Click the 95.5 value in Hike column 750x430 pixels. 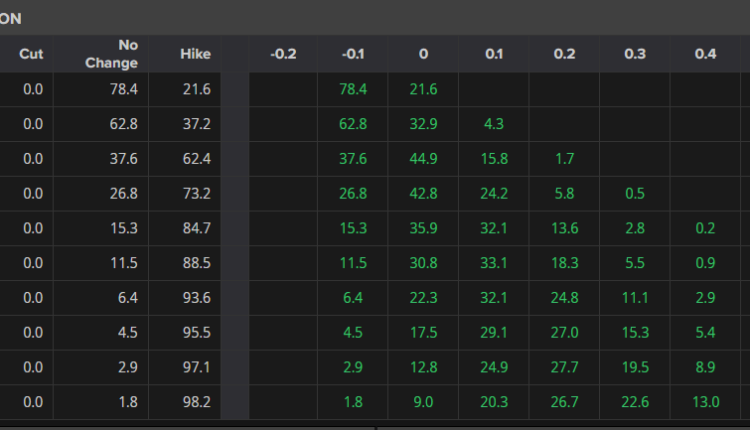point(198,333)
